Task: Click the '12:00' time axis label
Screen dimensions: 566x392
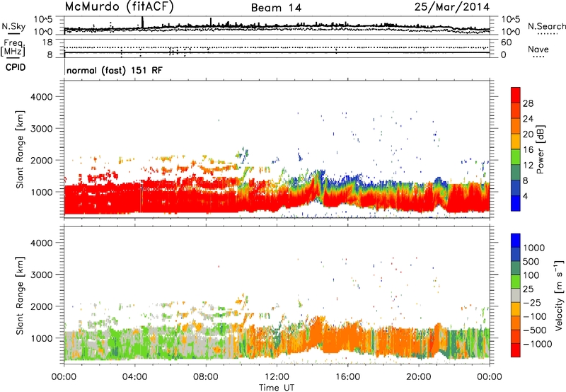Action: coord(277,377)
